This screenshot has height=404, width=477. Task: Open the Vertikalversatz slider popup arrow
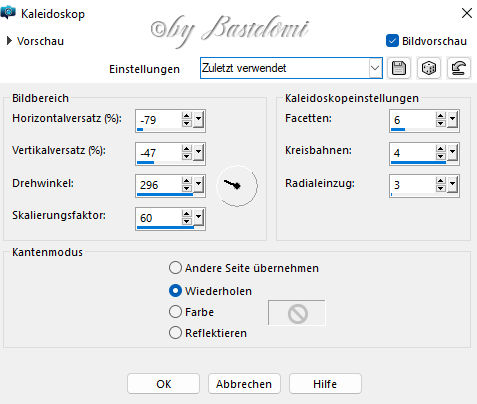(198, 153)
